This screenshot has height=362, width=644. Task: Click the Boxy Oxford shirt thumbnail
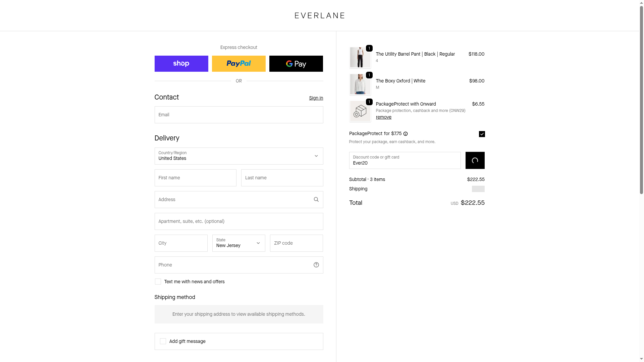pyautogui.click(x=360, y=84)
